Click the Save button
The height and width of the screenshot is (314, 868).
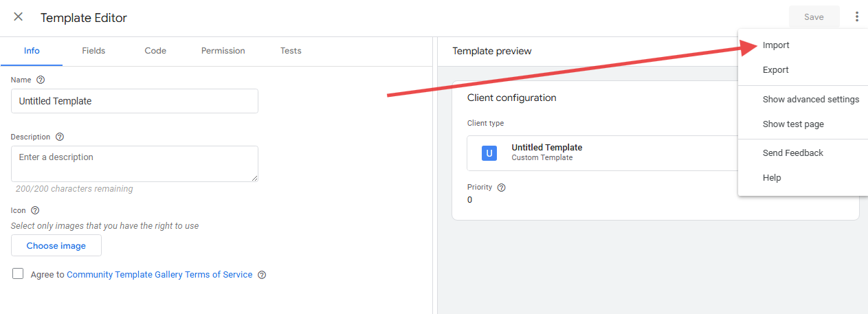814,17
